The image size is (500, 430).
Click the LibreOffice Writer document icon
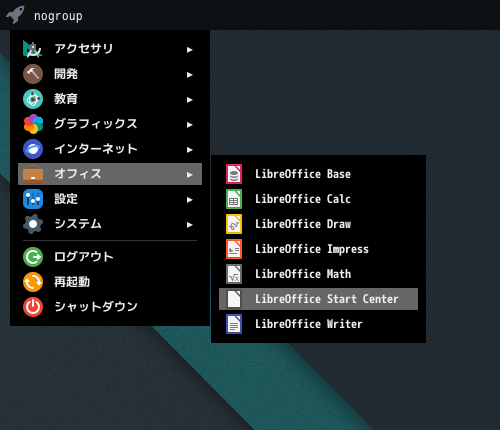[x=234, y=324]
